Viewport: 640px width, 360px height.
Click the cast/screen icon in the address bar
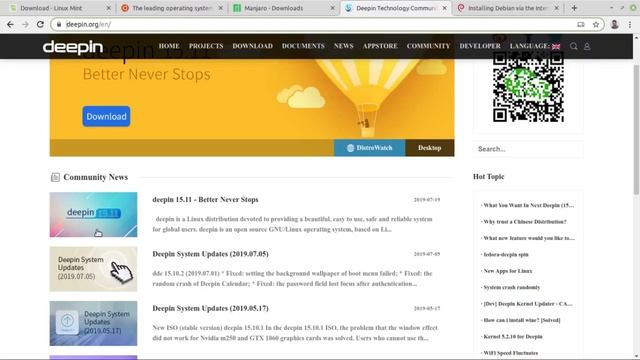[x=580, y=24]
